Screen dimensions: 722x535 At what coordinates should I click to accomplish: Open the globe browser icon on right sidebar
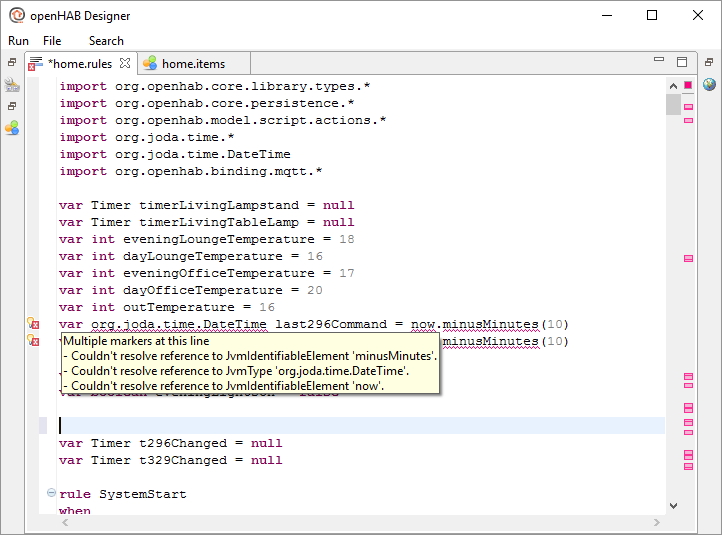coord(709,84)
